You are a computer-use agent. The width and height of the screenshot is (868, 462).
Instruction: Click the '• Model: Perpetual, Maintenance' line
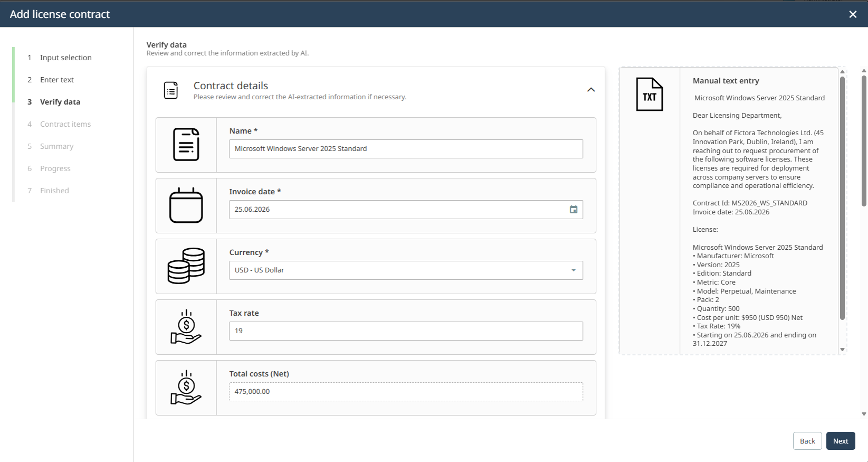pos(745,291)
